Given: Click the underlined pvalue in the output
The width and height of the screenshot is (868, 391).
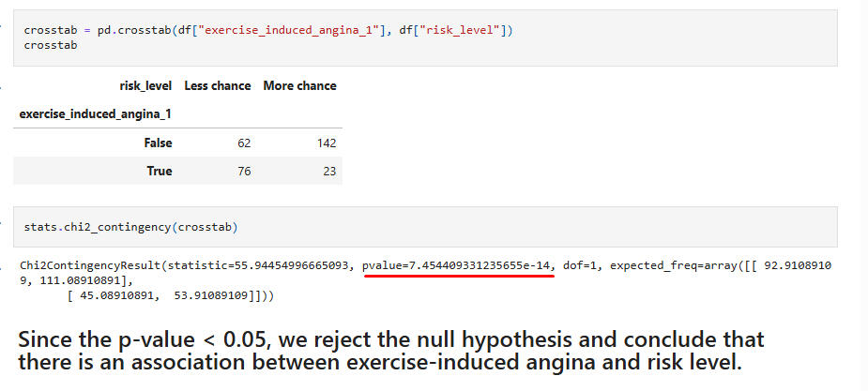Looking at the screenshot, I should coord(458,266).
